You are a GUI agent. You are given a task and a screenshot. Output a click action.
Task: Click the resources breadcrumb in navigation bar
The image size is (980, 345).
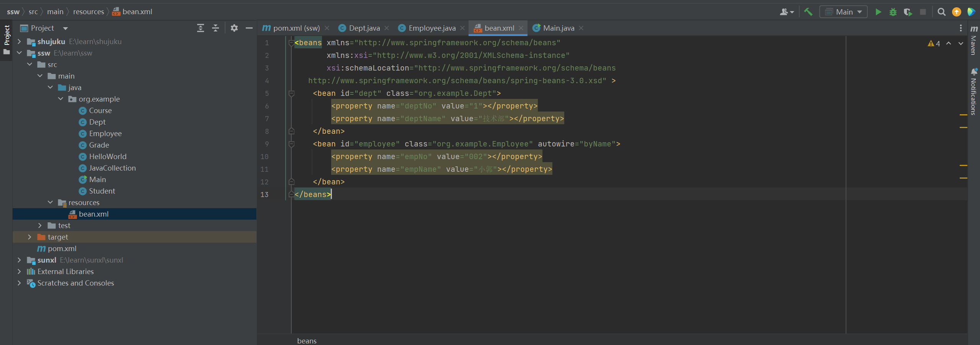(x=88, y=12)
